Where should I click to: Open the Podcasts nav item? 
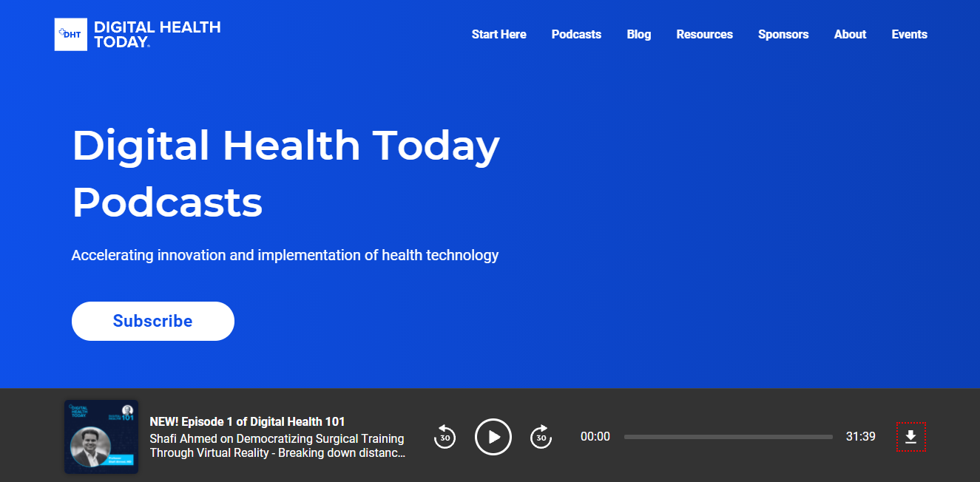[576, 35]
